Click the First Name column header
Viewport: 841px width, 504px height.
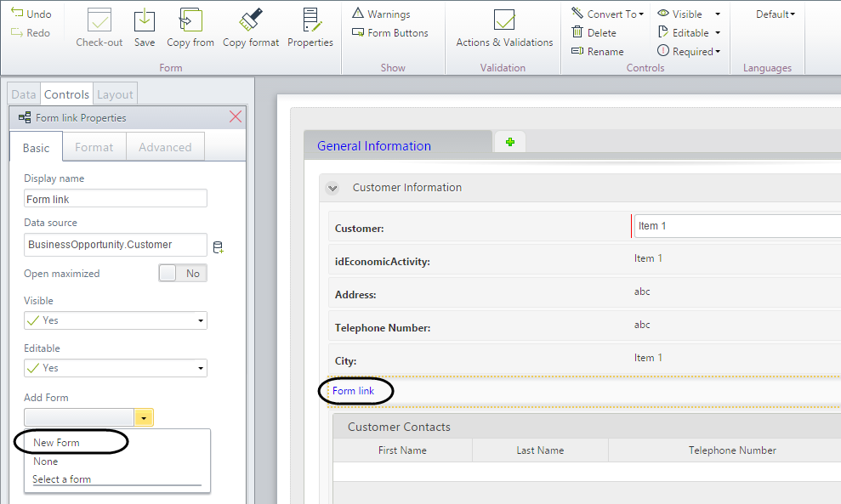[x=402, y=450]
